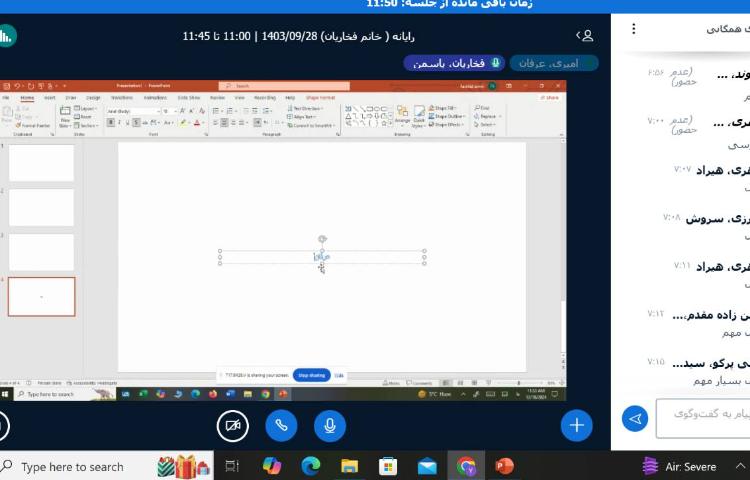Viewport: 750px width, 480px height.
Task: Switch to Animations tab in shared PowerPoint
Action: click(155, 98)
